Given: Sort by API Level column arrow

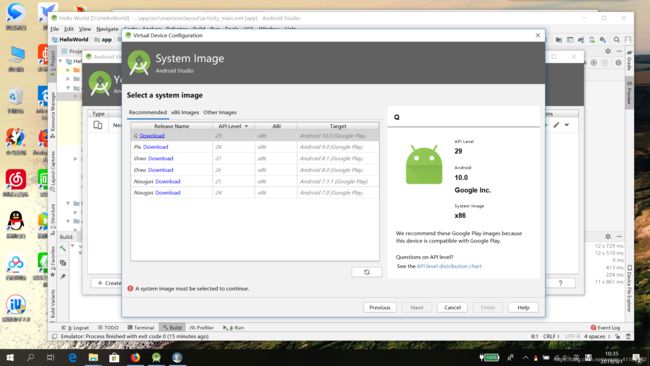Looking at the screenshot, I should pos(246,126).
